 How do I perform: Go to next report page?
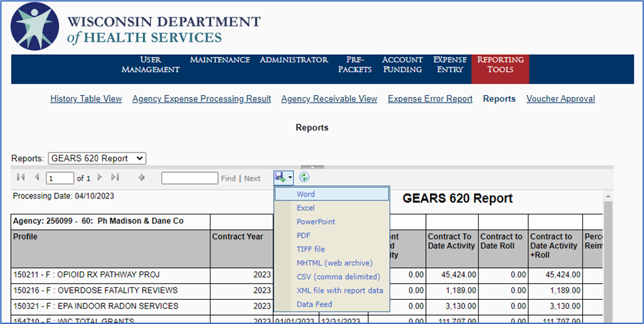point(100,178)
